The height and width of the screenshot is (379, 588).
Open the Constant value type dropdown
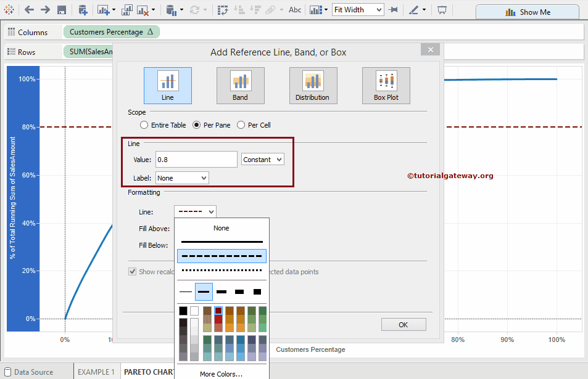[263, 160]
